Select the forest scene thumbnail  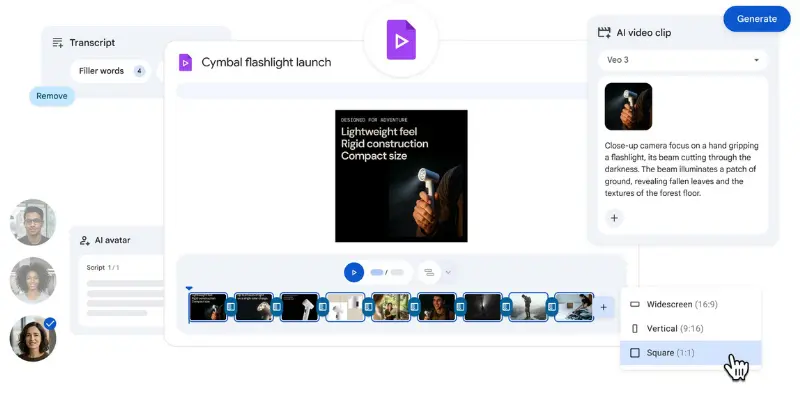391,307
